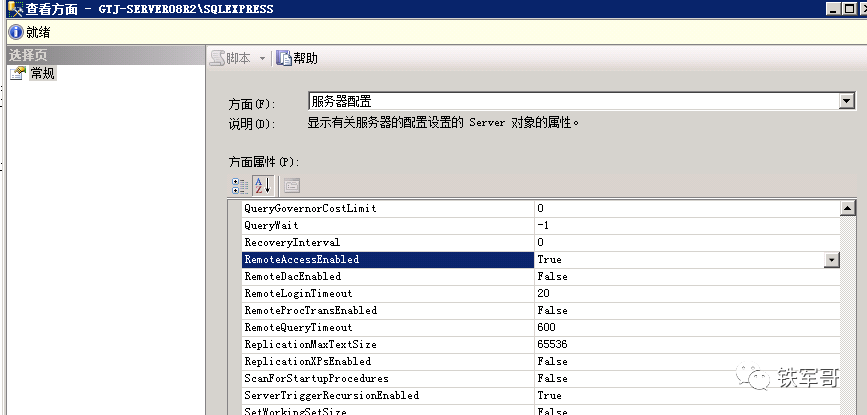Open the RemoteAccessEnabled value dropdown

coord(831,260)
